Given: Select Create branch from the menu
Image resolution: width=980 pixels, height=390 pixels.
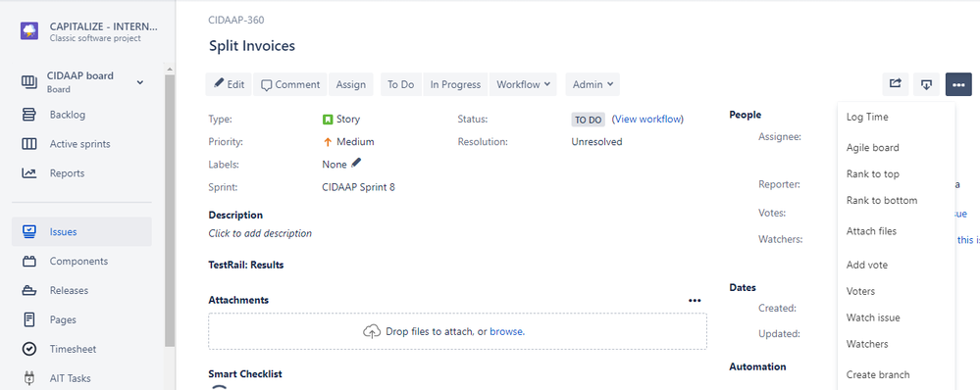Looking at the screenshot, I should 896,375.
